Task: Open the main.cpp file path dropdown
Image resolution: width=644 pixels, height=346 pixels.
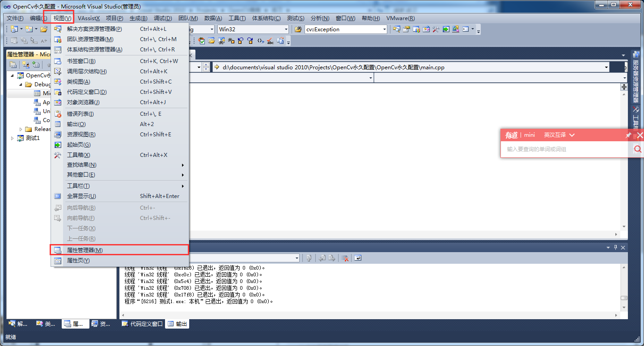Action: coord(606,68)
